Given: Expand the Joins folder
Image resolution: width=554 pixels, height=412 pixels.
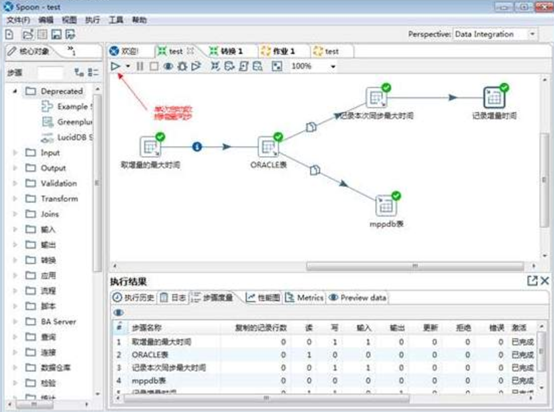Looking at the screenshot, I should pyautogui.click(x=15, y=214).
